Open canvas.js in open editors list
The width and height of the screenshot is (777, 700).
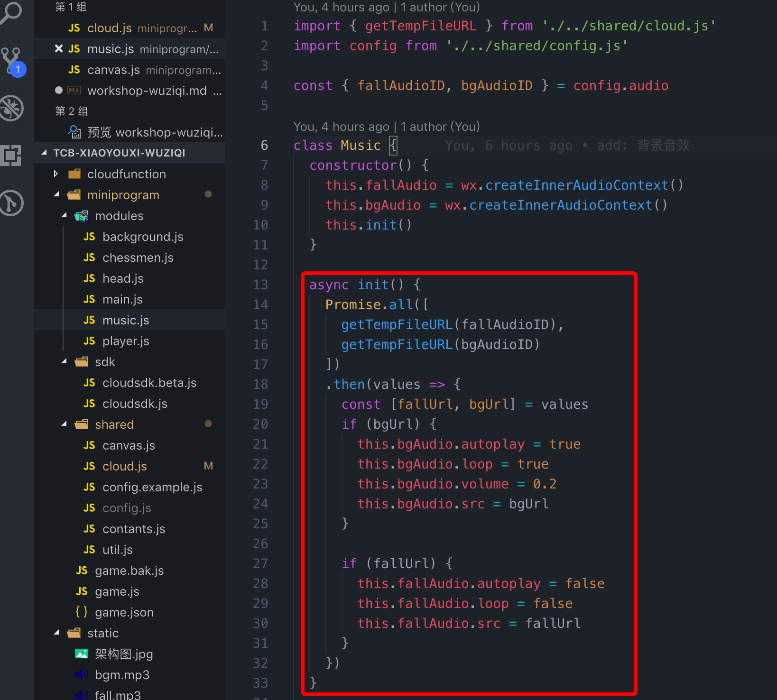[129, 70]
